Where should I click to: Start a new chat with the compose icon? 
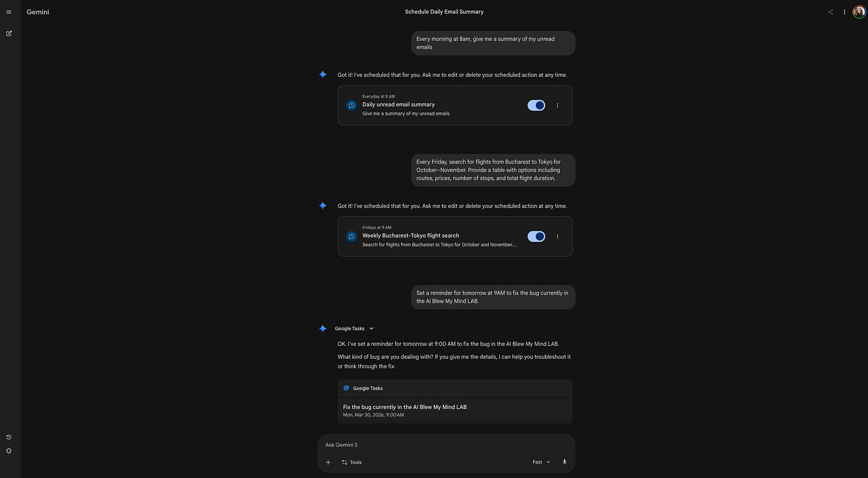pyautogui.click(x=9, y=33)
